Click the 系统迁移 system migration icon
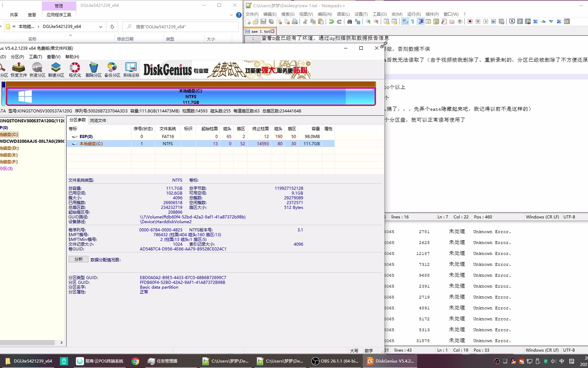Image resolution: width=588 pixels, height=368 pixels. pos(131,70)
